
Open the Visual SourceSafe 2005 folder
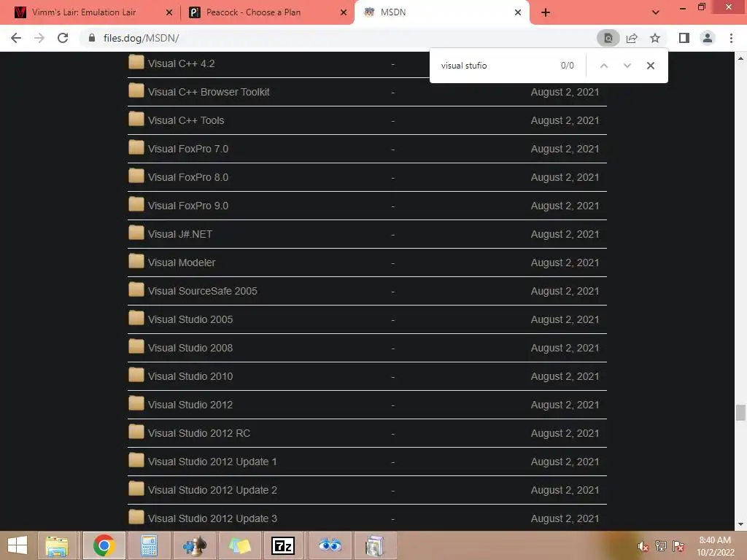(203, 291)
